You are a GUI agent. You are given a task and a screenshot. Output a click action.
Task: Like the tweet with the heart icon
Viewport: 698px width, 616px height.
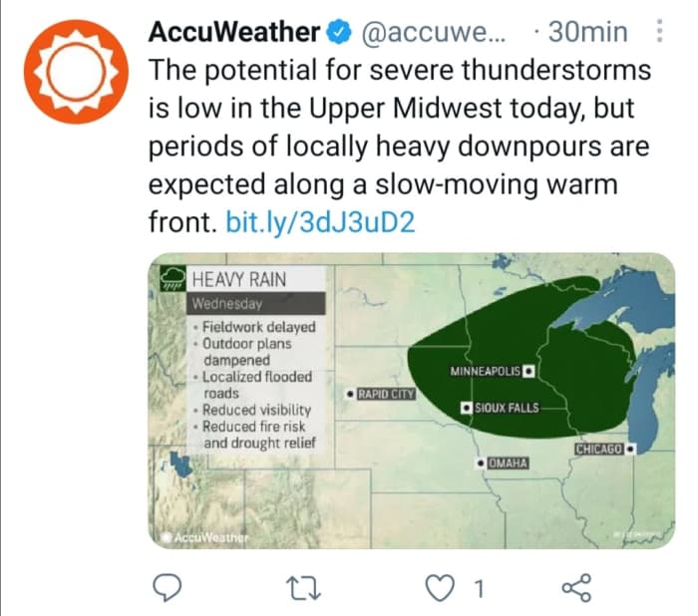pyautogui.click(x=439, y=588)
